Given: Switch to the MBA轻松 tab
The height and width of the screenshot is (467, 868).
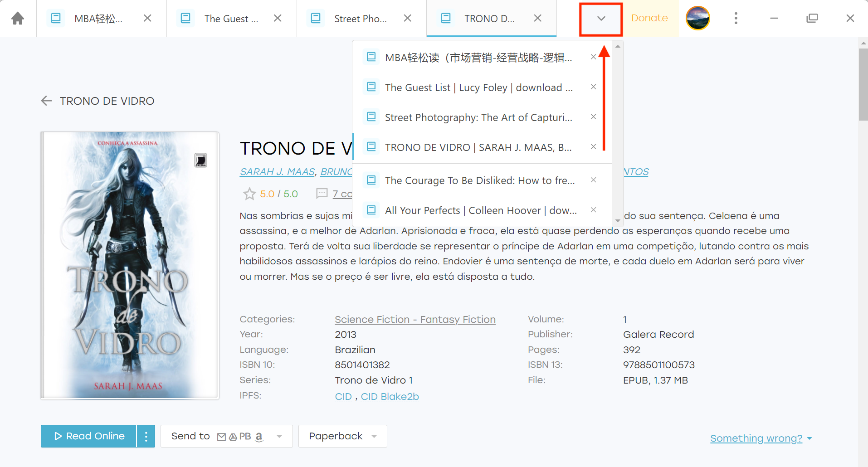Looking at the screenshot, I should pos(101,18).
